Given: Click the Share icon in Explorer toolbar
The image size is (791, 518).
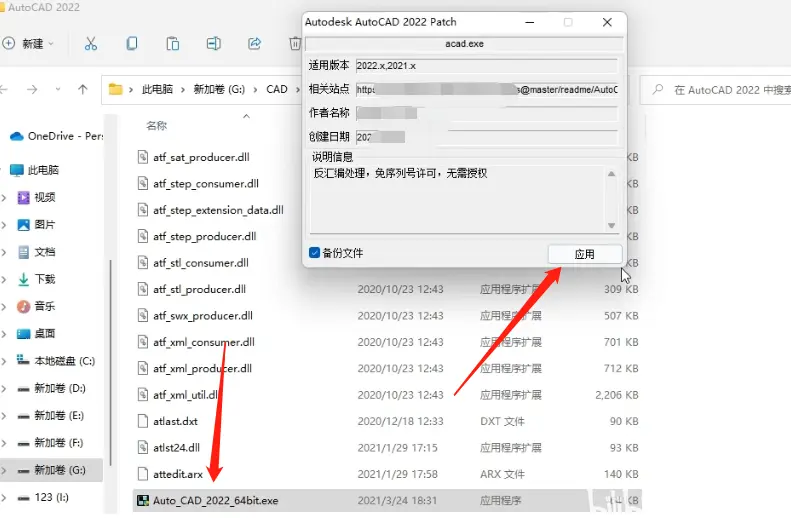Looking at the screenshot, I should tap(254, 44).
